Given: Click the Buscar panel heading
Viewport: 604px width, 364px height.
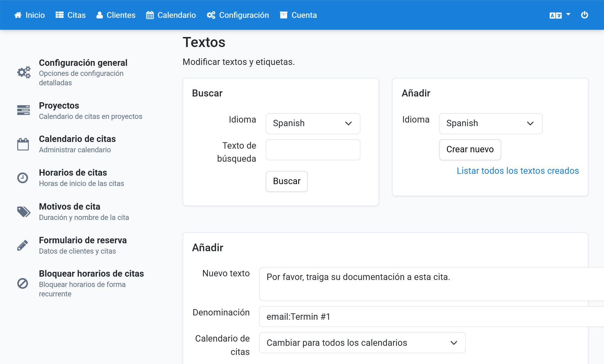Looking at the screenshot, I should pos(207,93).
